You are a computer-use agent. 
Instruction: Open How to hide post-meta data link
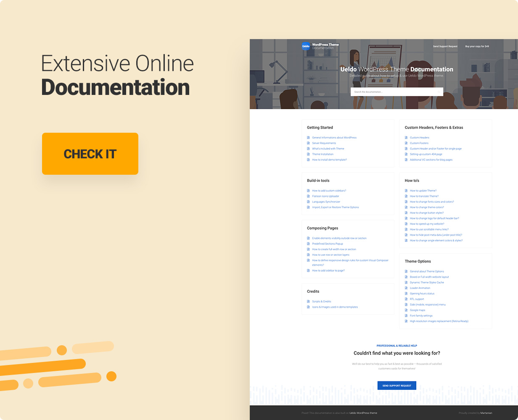click(436, 235)
